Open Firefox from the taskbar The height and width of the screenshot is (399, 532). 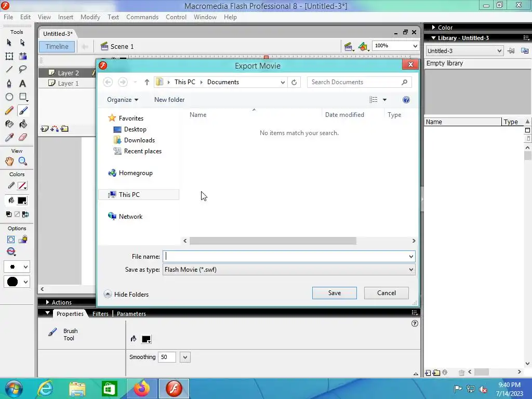[141, 389]
